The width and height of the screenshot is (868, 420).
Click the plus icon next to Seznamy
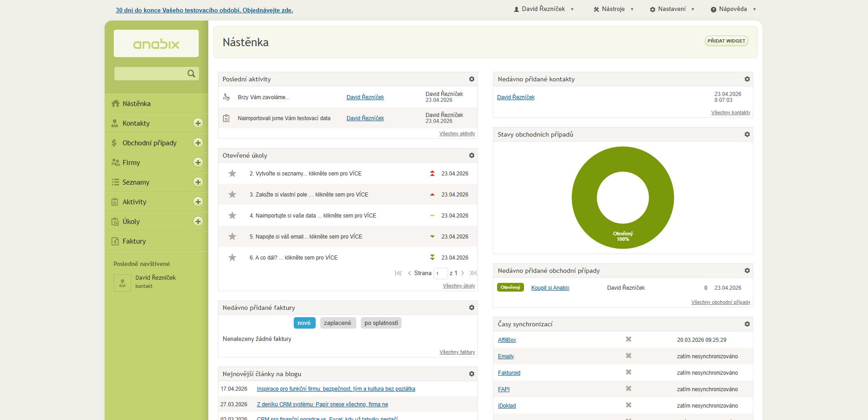pos(198,182)
